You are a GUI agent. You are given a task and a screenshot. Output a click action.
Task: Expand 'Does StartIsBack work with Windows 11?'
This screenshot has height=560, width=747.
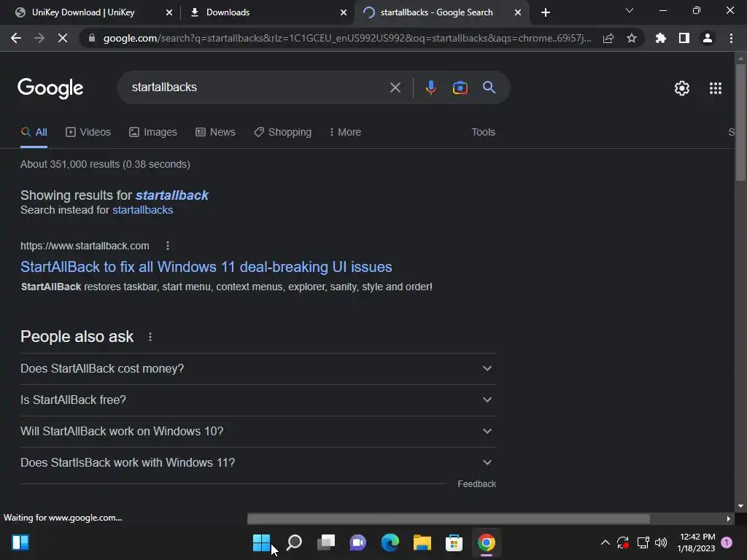[258, 462]
